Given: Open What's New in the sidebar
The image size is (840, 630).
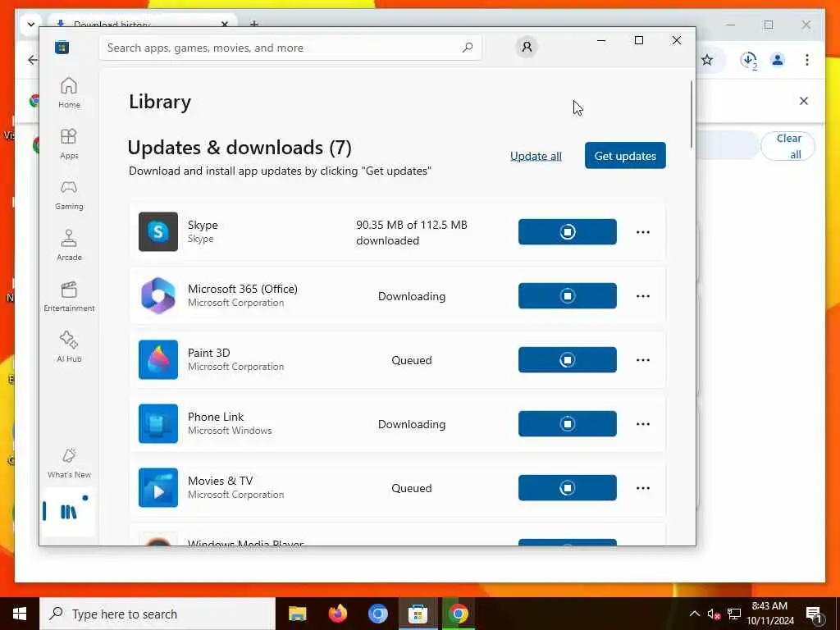Looking at the screenshot, I should tap(69, 463).
